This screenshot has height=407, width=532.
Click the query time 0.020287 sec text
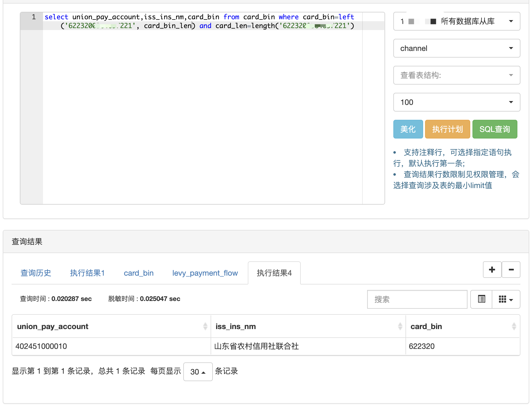pyautogui.click(x=56, y=299)
